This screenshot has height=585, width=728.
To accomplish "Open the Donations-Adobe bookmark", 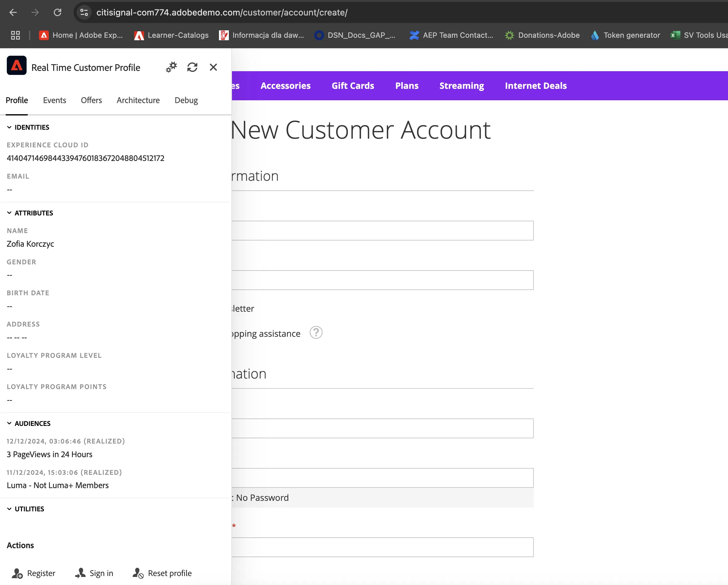I will pos(542,35).
